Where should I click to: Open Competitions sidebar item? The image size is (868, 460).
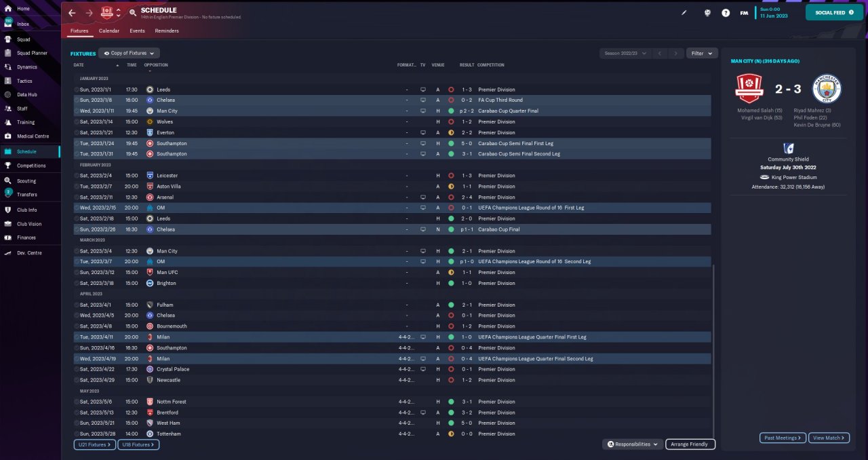coord(31,166)
